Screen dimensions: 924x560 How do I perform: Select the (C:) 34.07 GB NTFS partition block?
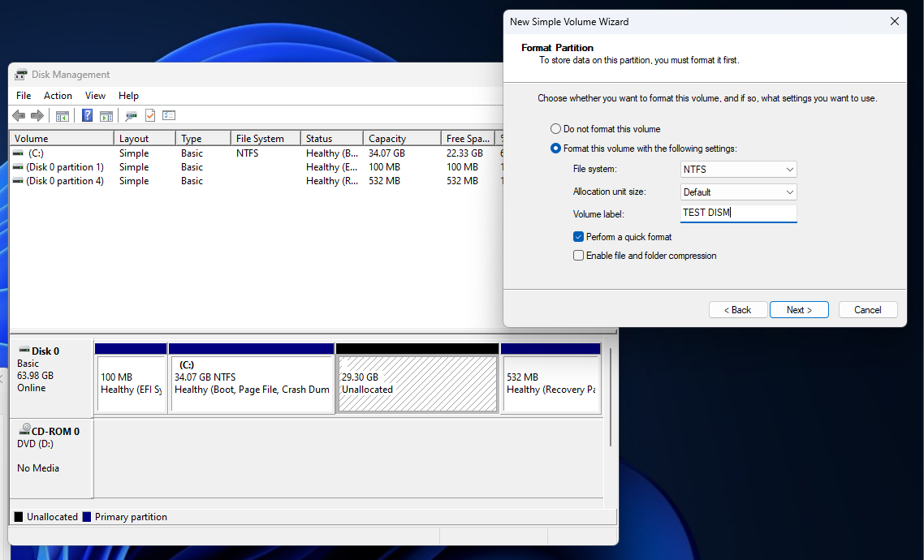click(252, 379)
